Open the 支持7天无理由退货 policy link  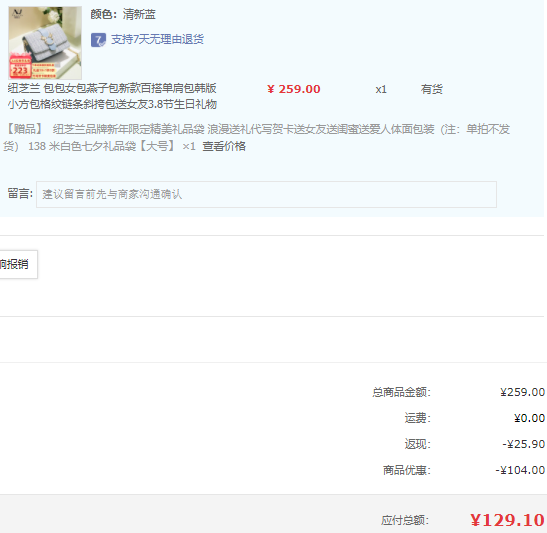(157, 39)
